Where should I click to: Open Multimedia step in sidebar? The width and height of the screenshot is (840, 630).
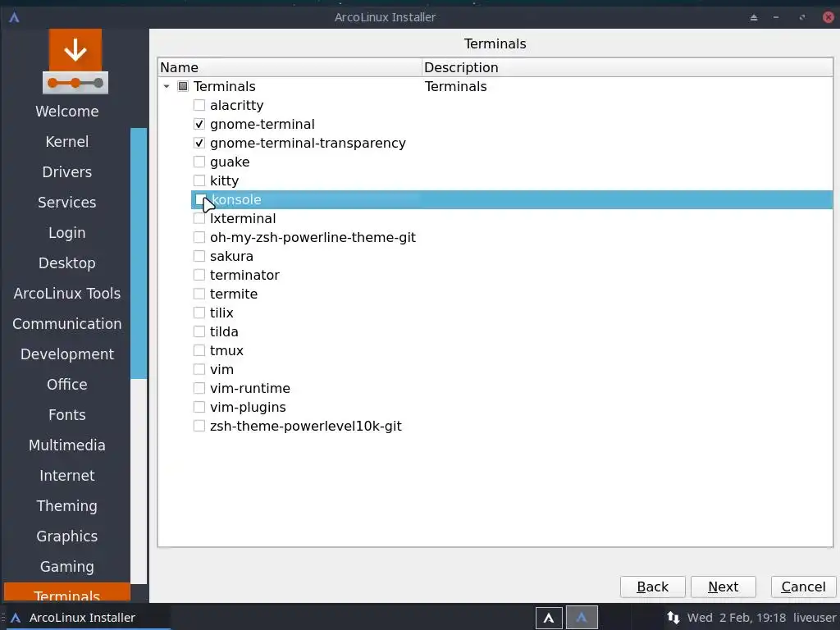[x=67, y=445]
